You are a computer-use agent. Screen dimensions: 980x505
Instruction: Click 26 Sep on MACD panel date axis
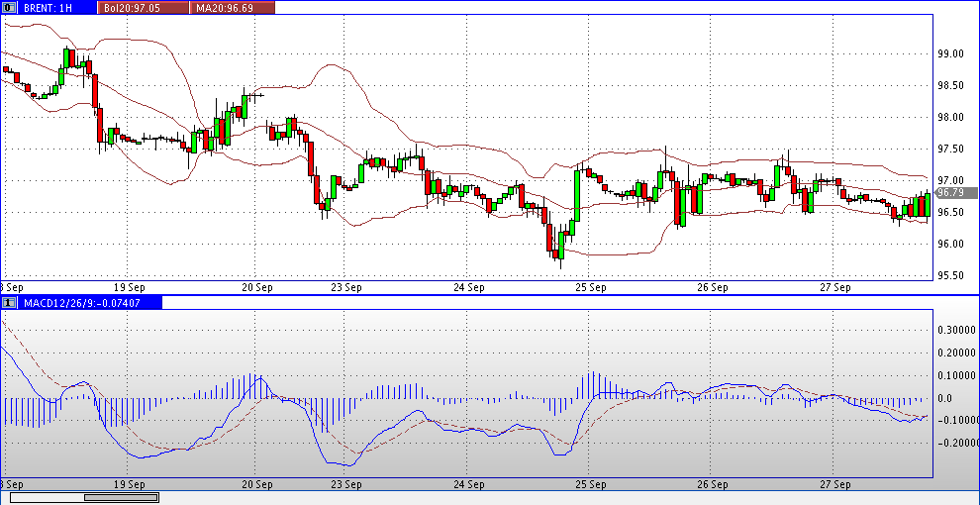713,484
